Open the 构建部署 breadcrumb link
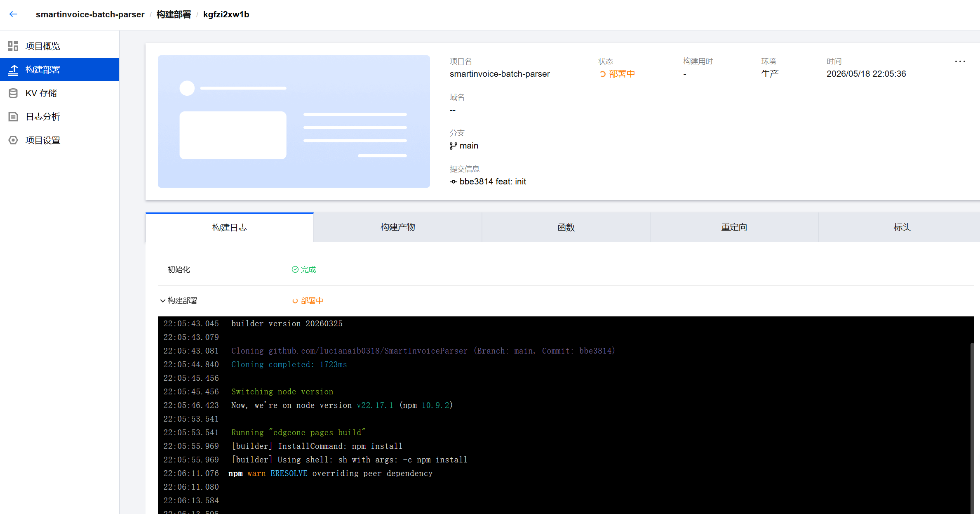The image size is (980, 514). tap(174, 14)
